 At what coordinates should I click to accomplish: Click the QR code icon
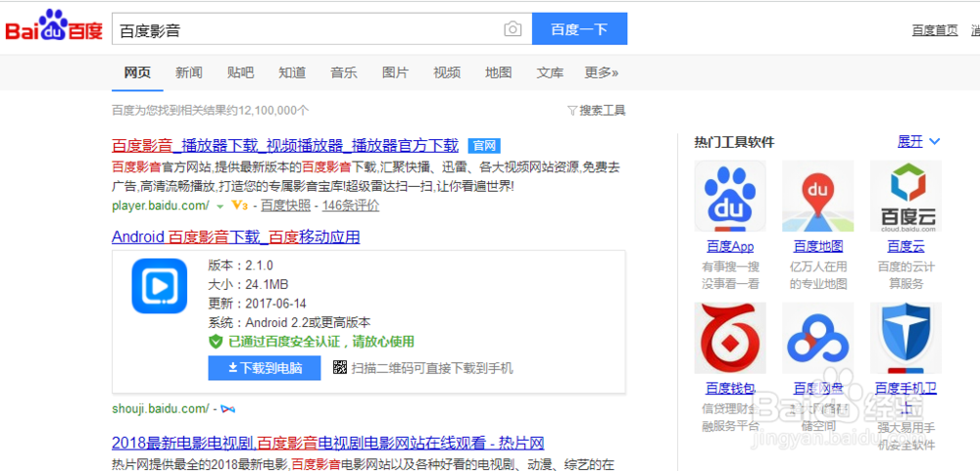click(x=339, y=368)
